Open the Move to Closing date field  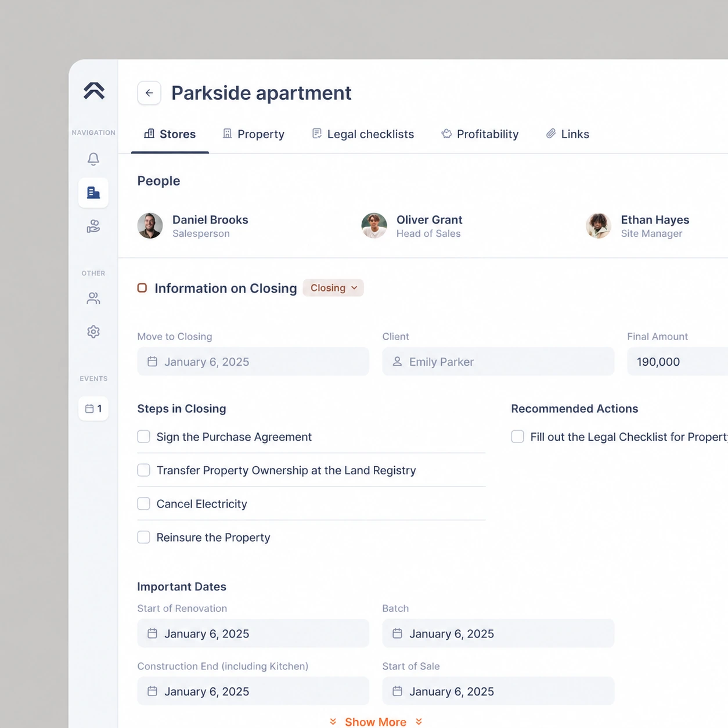[x=253, y=362]
